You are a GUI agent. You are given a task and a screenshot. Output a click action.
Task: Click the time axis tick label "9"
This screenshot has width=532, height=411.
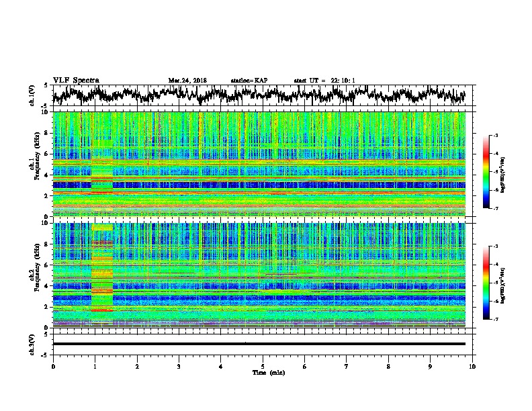pos(430,367)
